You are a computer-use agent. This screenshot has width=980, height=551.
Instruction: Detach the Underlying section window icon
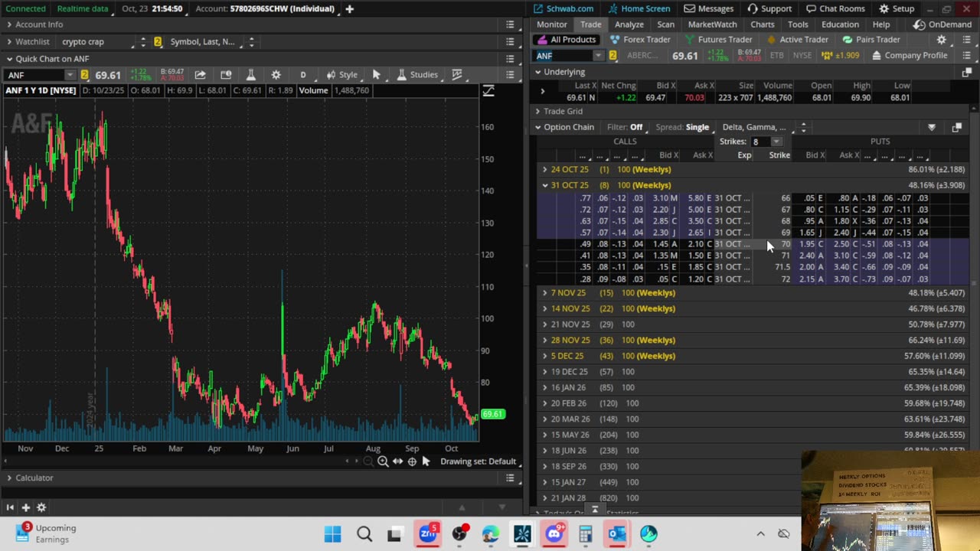pyautogui.click(x=966, y=72)
